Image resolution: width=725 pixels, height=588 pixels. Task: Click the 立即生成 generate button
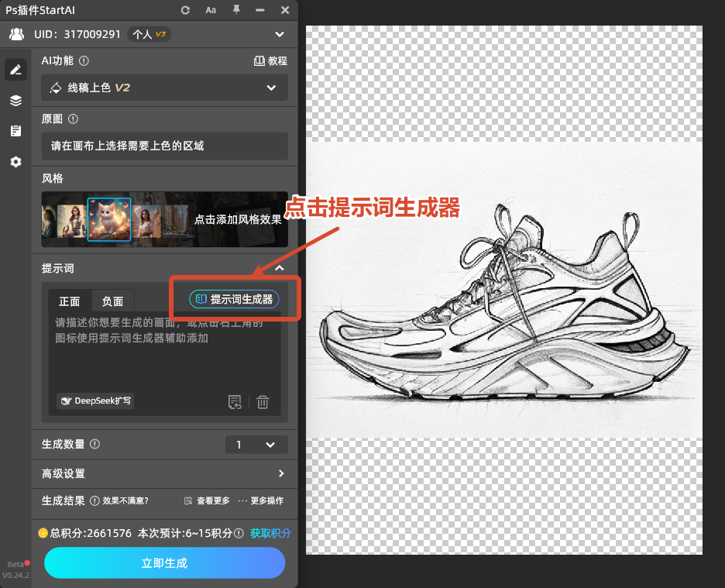165,563
